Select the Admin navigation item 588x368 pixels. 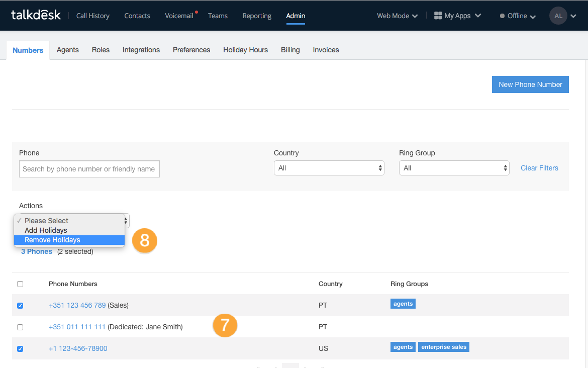pos(296,16)
